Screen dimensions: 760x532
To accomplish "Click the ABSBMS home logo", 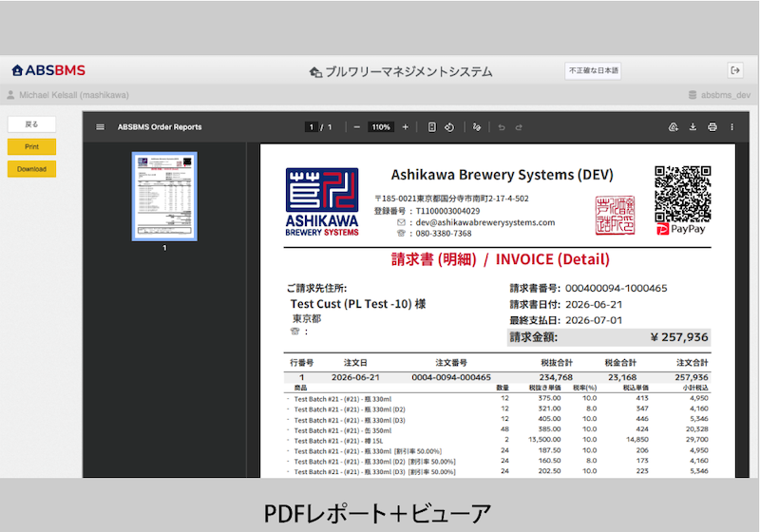I will click(x=48, y=70).
